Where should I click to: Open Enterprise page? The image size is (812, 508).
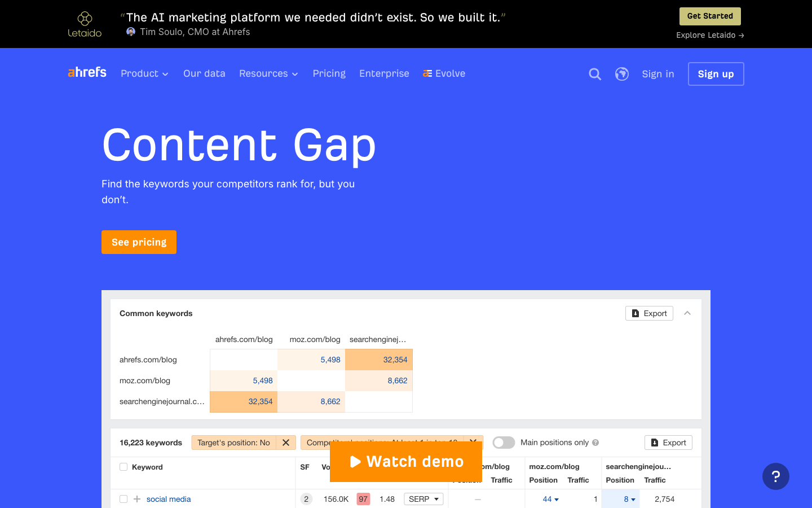384,73
